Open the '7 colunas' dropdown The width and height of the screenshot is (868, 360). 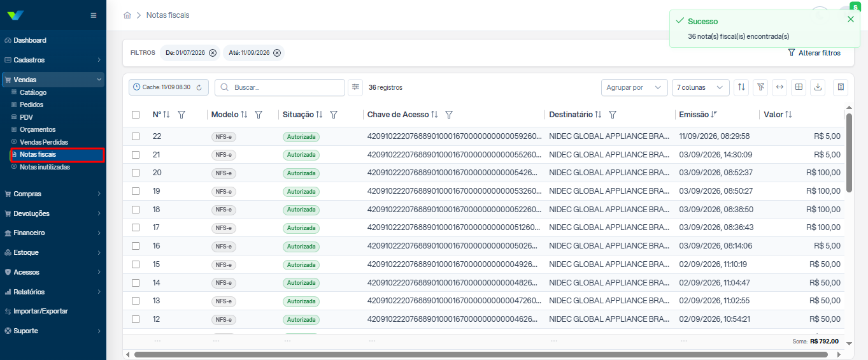[701, 87]
